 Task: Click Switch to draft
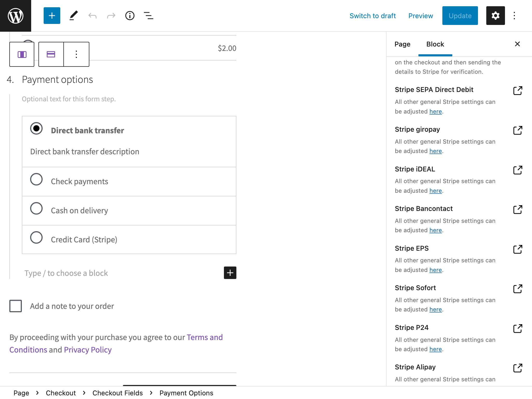pyautogui.click(x=373, y=16)
